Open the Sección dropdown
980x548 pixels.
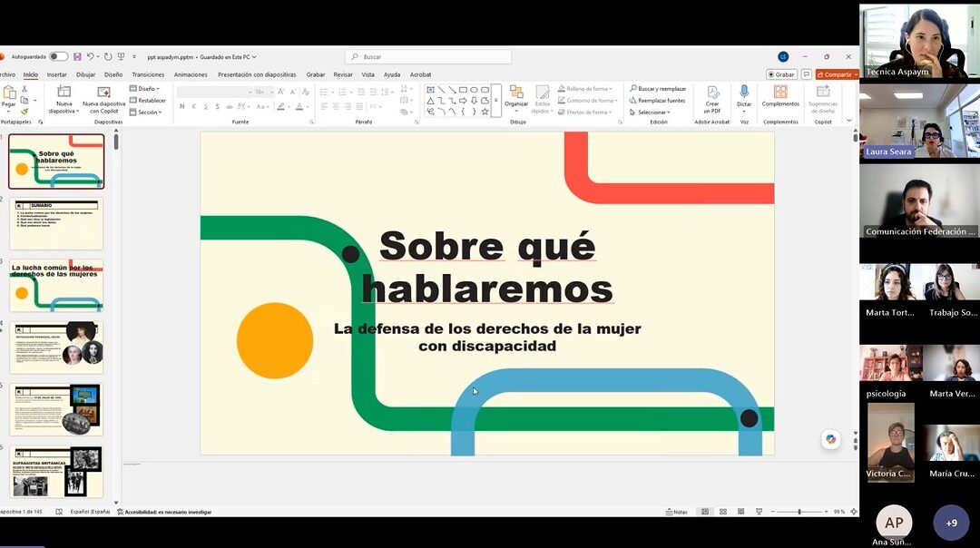point(146,112)
